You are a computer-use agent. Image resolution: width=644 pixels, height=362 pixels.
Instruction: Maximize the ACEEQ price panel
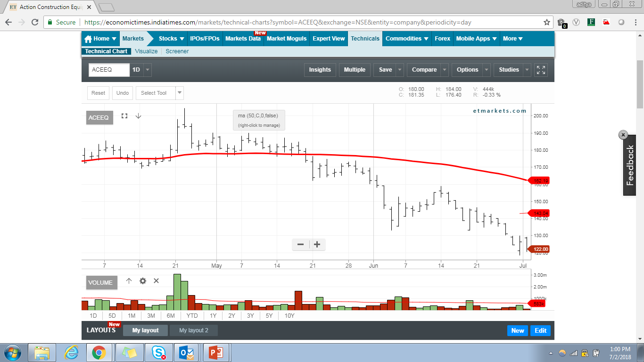tap(124, 116)
